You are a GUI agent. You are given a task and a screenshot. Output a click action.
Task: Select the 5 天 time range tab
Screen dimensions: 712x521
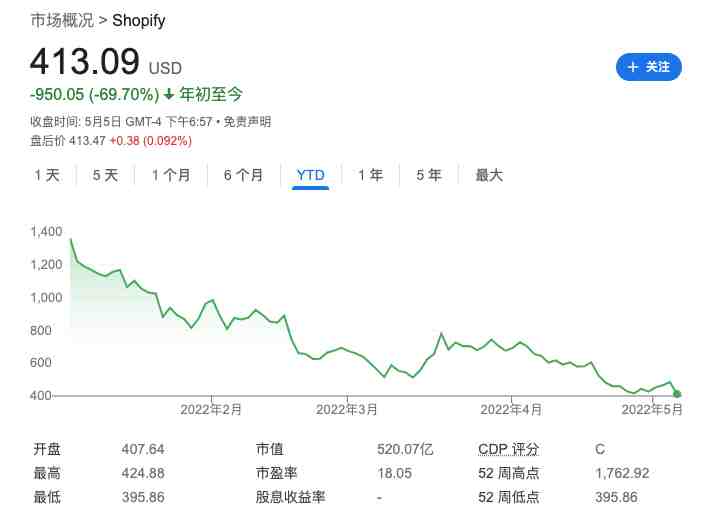coord(105,175)
